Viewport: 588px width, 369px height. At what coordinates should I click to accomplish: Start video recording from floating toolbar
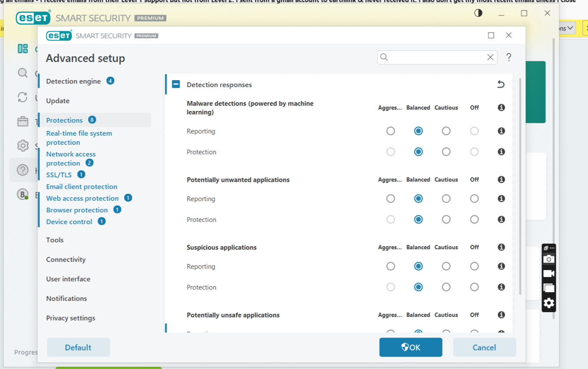pos(549,274)
